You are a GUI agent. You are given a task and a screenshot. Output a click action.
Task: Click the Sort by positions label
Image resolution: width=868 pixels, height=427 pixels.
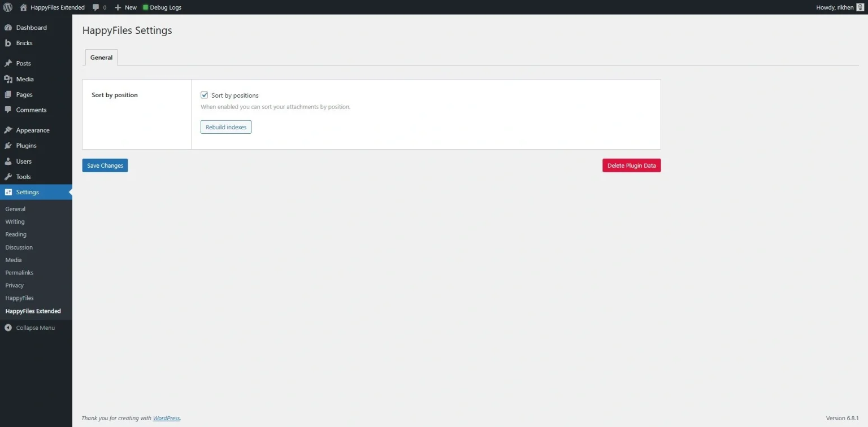pyautogui.click(x=235, y=95)
